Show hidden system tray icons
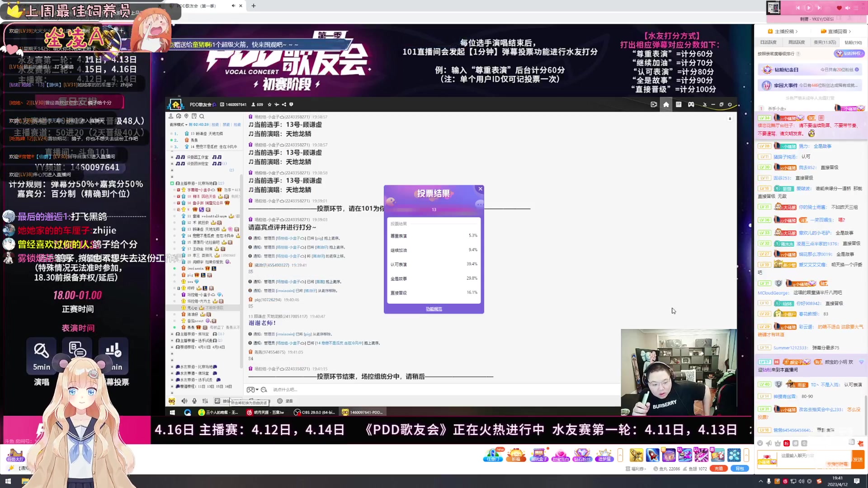The width and height of the screenshot is (868, 488). pos(760,481)
